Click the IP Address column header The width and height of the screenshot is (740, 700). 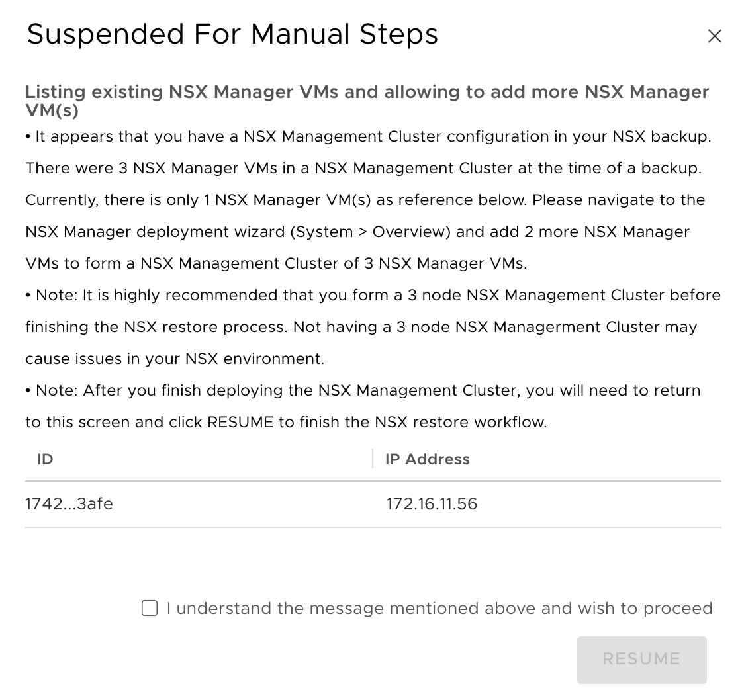pyautogui.click(x=428, y=459)
